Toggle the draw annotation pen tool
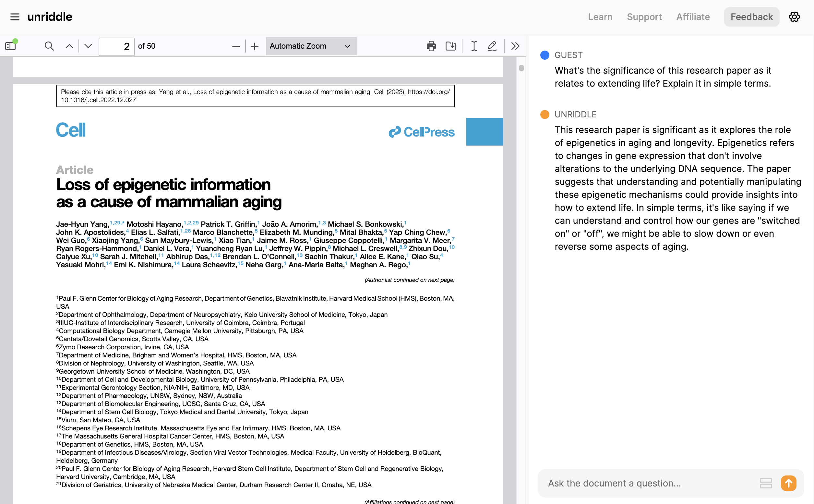 [x=492, y=46]
